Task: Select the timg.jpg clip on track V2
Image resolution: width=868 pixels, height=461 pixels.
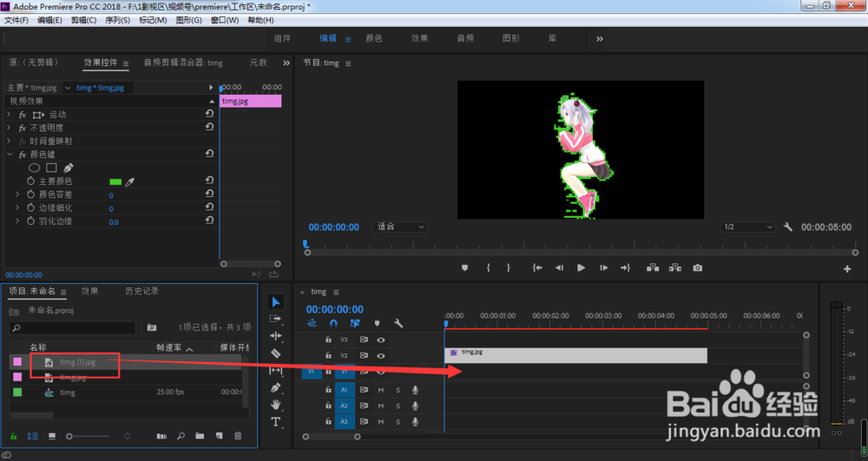Action: click(x=575, y=356)
